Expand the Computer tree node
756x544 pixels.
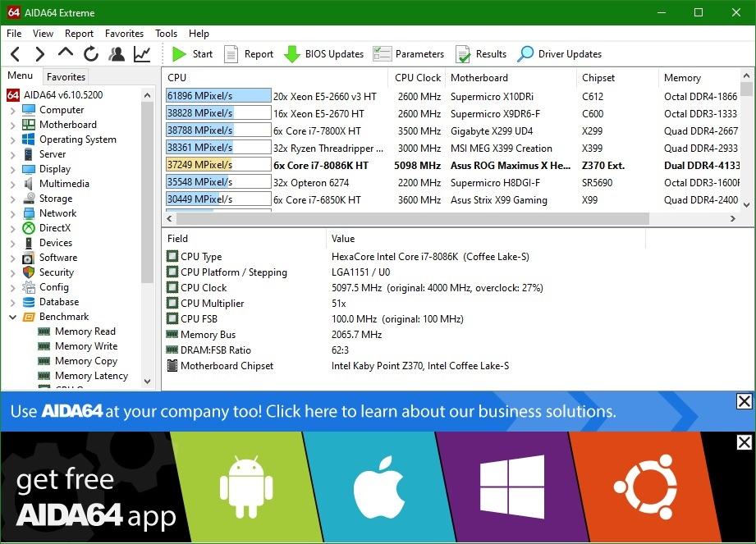pyautogui.click(x=12, y=110)
